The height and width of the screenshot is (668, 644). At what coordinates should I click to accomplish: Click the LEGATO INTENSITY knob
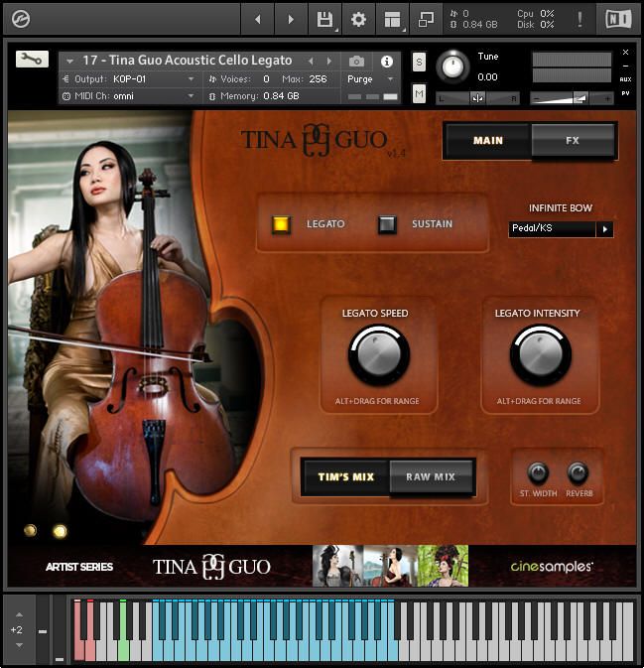(x=541, y=354)
